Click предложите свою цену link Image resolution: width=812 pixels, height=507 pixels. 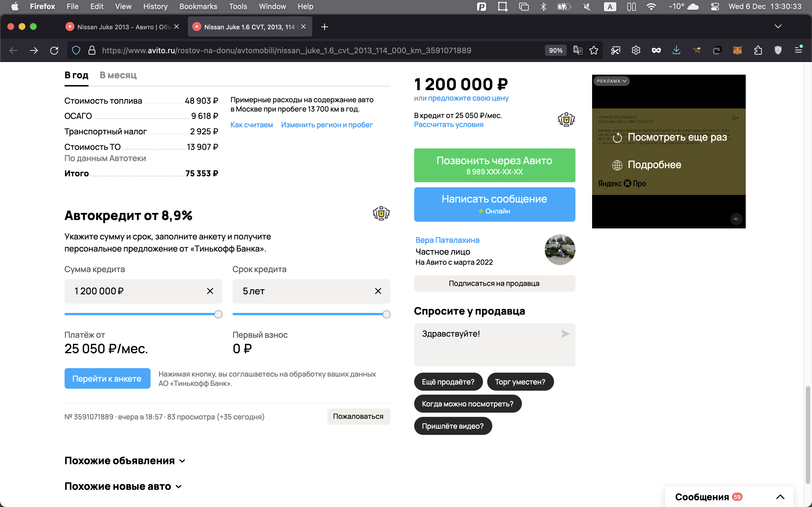pyautogui.click(x=468, y=98)
